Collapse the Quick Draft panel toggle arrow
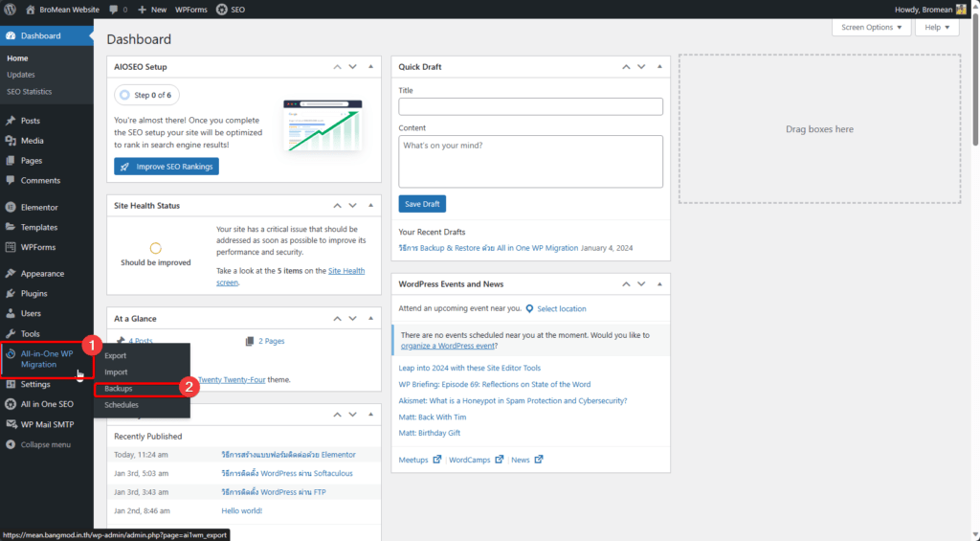 point(657,67)
